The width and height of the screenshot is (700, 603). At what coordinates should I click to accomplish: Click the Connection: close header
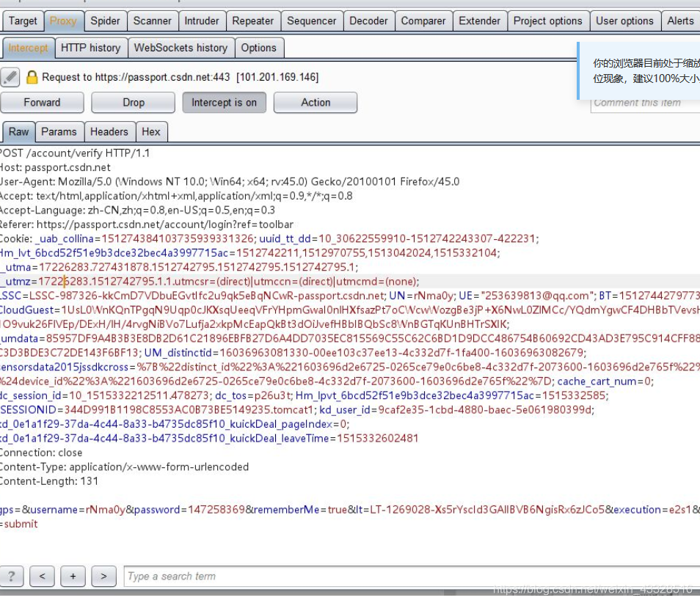[x=41, y=453]
